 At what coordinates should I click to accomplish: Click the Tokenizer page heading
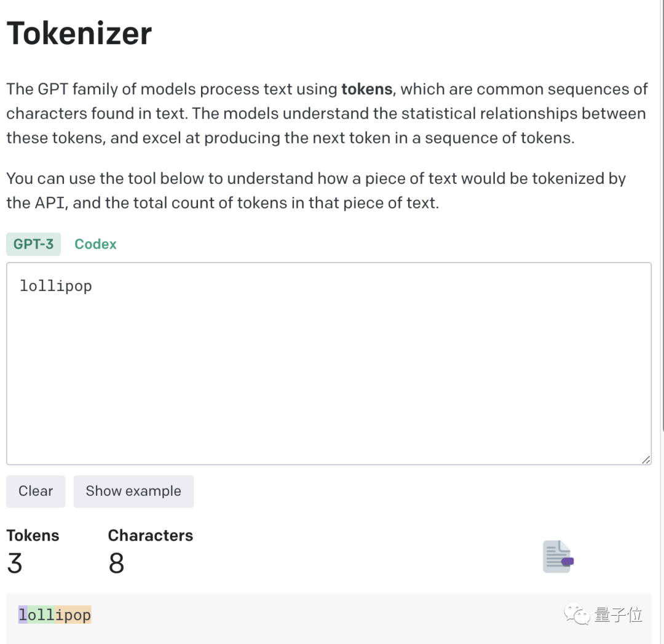tap(79, 33)
